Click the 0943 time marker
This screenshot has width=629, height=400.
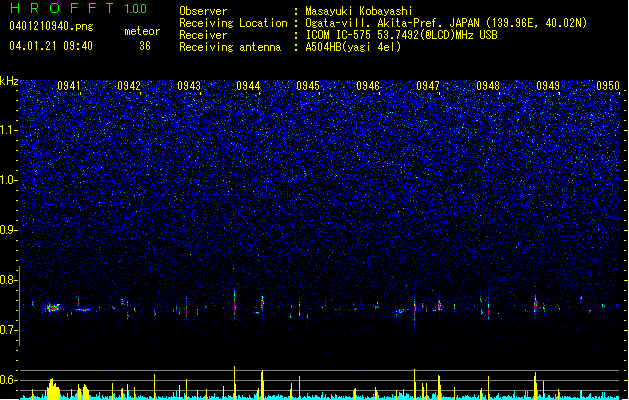point(189,85)
